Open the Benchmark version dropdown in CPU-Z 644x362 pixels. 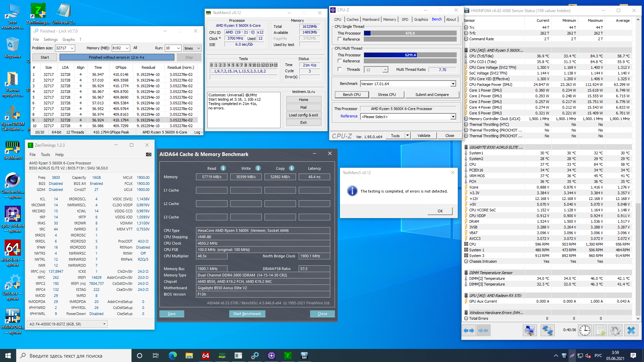(453, 84)
